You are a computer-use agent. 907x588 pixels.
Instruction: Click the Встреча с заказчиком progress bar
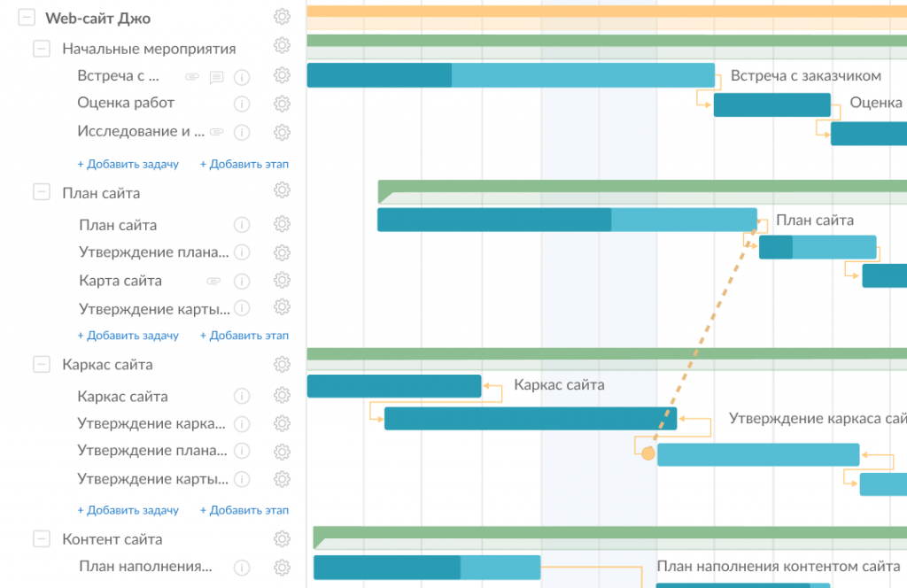[x=510, y=75]
